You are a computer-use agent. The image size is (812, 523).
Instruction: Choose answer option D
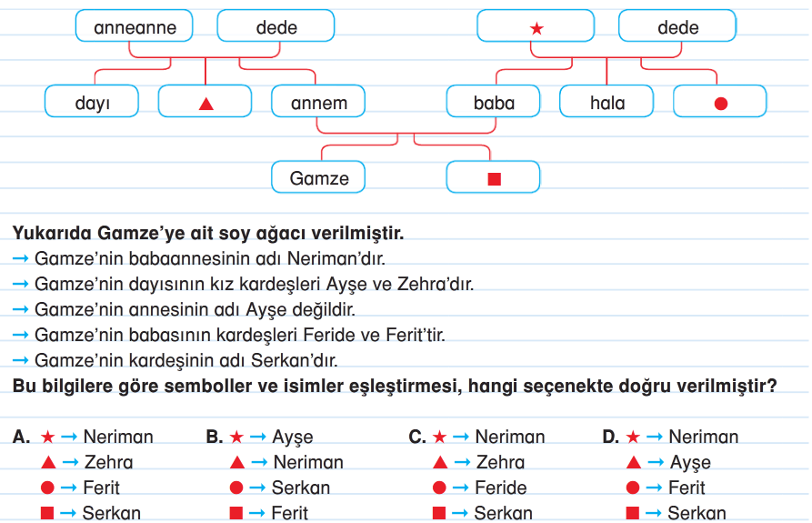coord(611,438)
